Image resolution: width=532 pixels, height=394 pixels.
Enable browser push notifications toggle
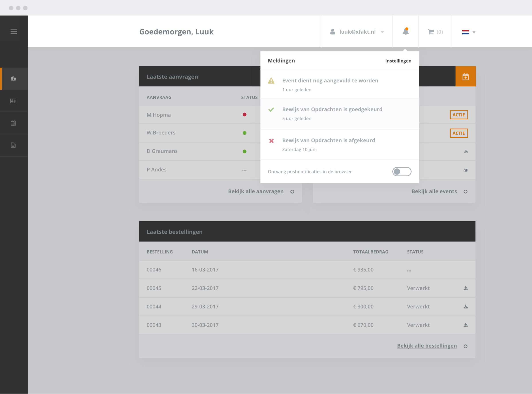[x=402, y=172]
